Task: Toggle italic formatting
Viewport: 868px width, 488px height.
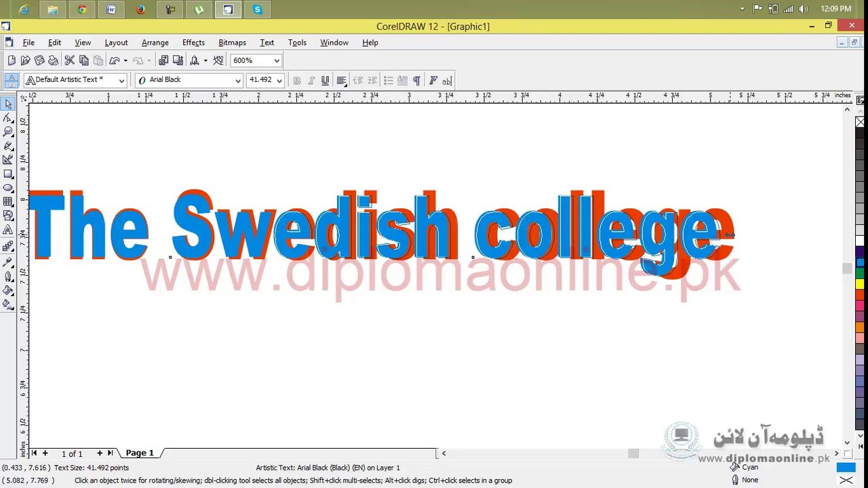Action: point(311,81)
